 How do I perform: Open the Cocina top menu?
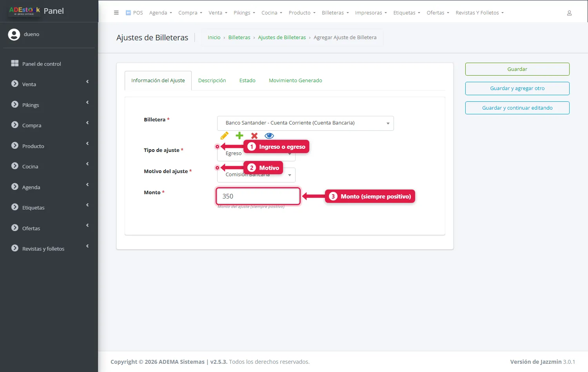coord(272,13)
